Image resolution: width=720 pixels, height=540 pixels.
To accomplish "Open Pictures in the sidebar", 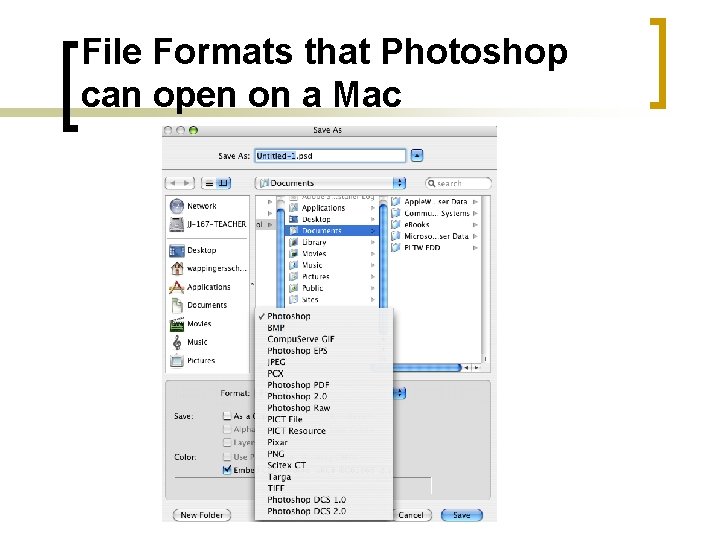I will point(192,360).
